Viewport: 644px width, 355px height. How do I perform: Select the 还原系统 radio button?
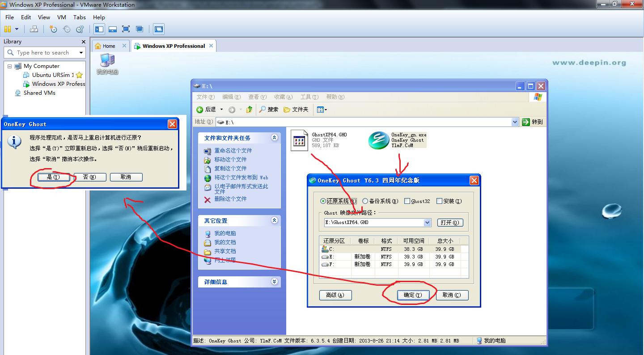pyautogui.click(x=339, y=201)
